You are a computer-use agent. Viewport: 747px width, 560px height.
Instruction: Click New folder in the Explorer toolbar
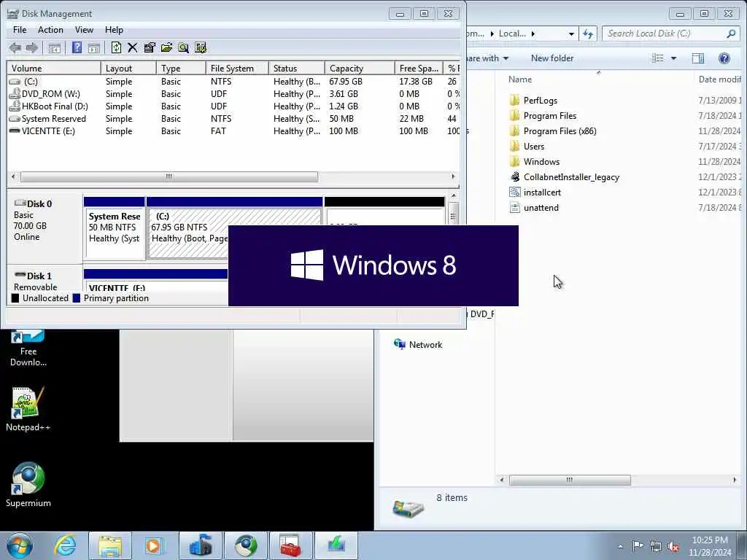(x=552, y=58)
